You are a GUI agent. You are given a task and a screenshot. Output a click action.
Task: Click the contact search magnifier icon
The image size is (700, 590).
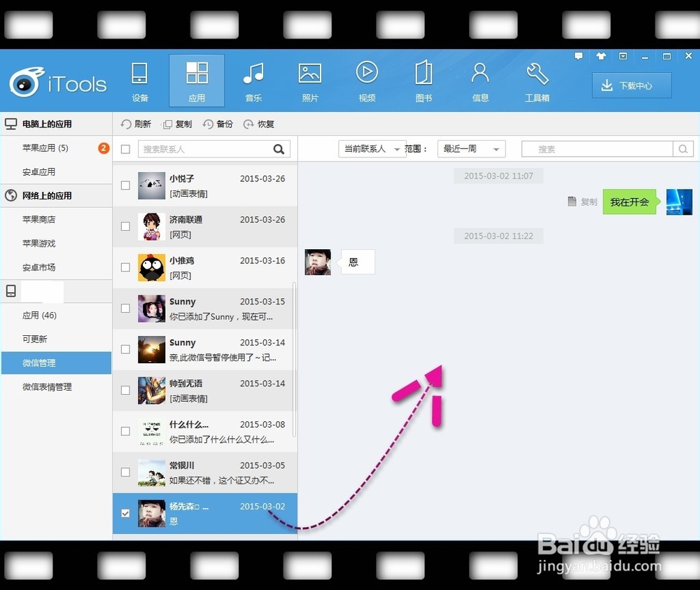(x=279, y=149)
